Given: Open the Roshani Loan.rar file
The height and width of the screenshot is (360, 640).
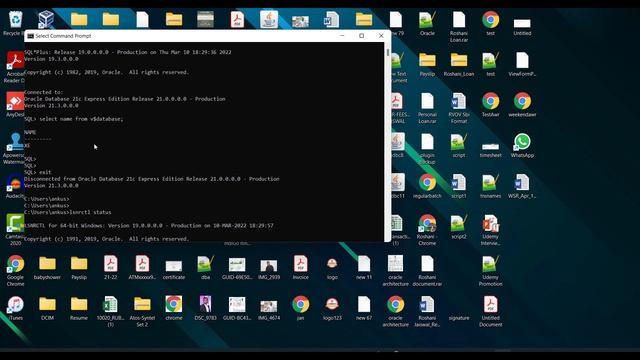Looking at the screenshot, I should tap(459, 27).
